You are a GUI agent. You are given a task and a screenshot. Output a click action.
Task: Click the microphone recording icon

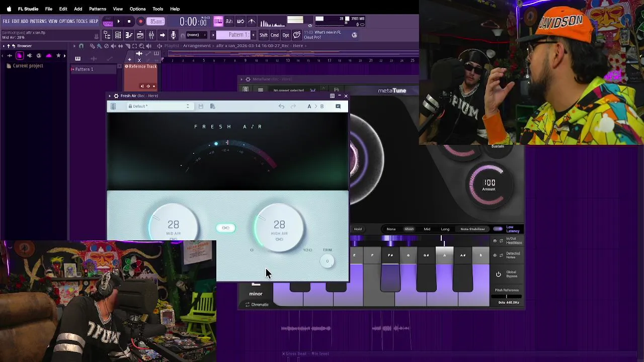click(x=173, y=35)
